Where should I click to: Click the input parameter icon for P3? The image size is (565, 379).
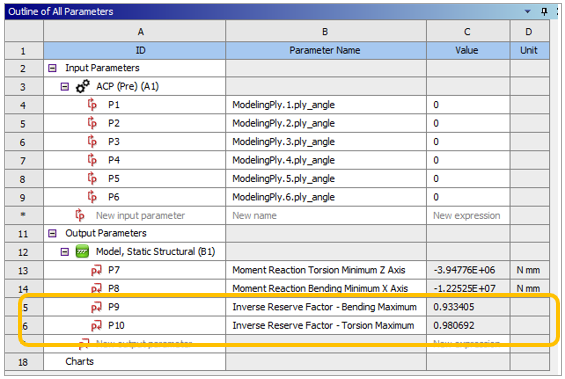(92, 141)
